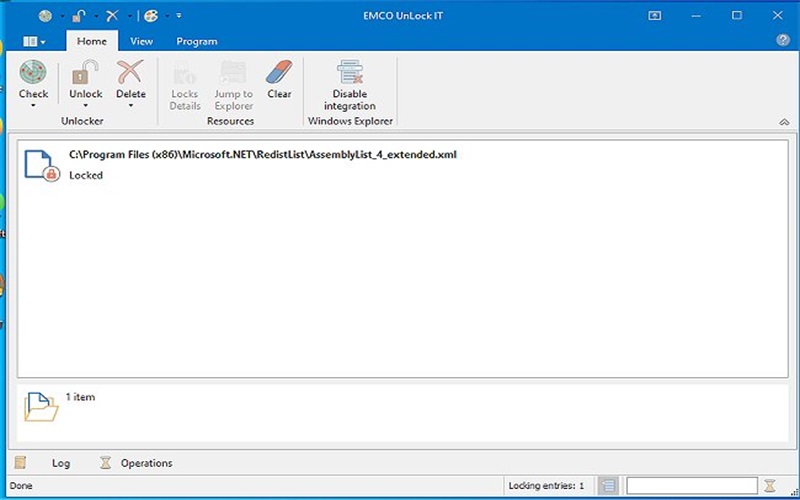800x500 pixels.
Task: Open the Operations panel
Action: 146,463
